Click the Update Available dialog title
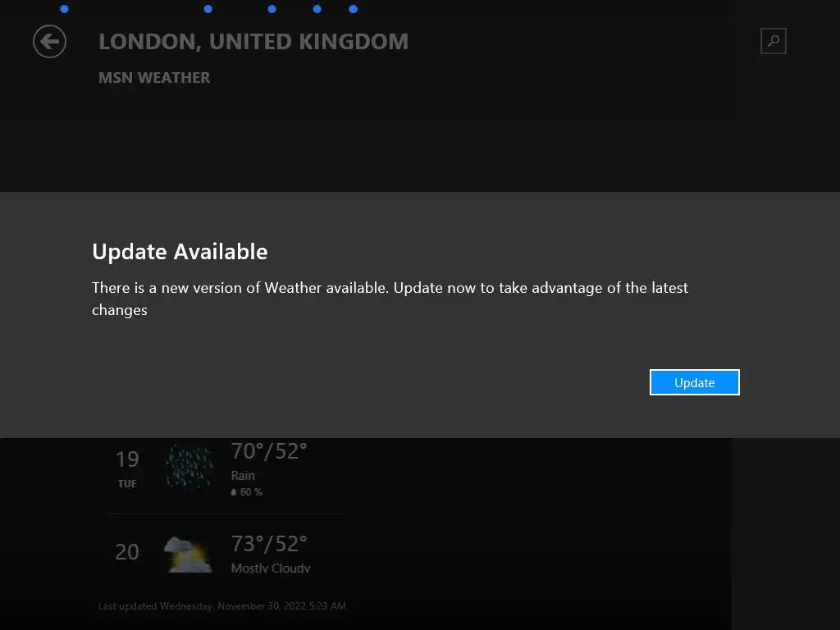The image size is (840, 630). pyautogui.click(x=180, y=252)
